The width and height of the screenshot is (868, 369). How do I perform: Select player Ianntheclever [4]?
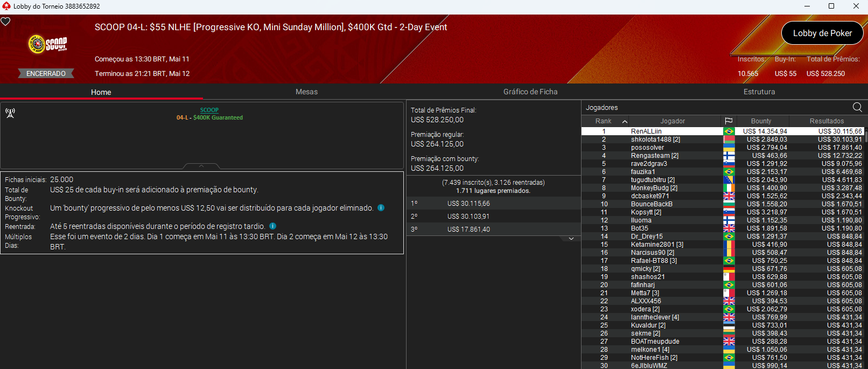(723, 317)
